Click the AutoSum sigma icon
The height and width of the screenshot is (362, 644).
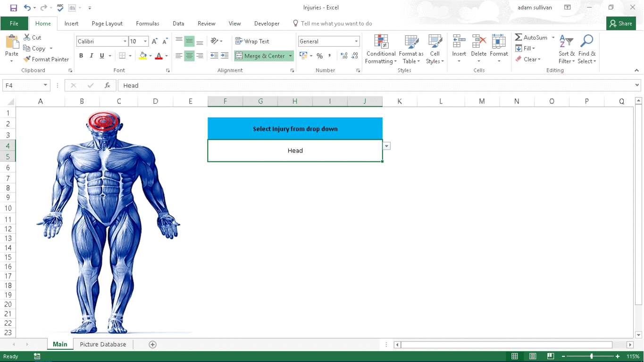[x=519, y=37]
